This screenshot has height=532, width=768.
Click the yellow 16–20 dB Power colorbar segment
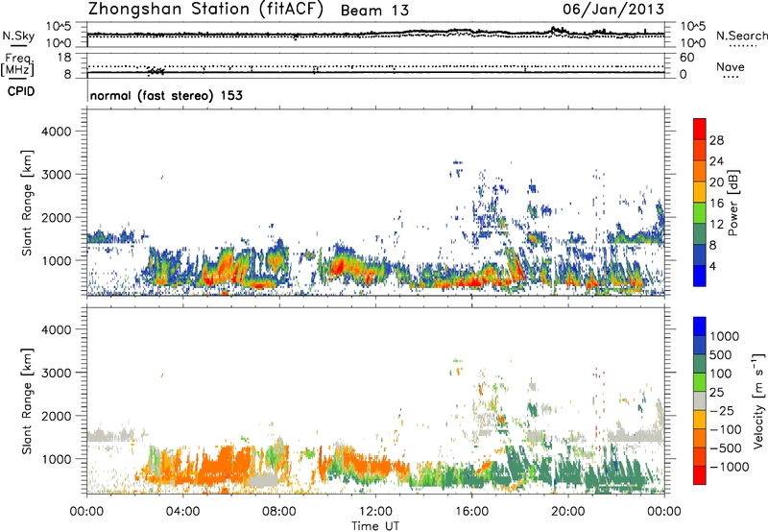700,191
